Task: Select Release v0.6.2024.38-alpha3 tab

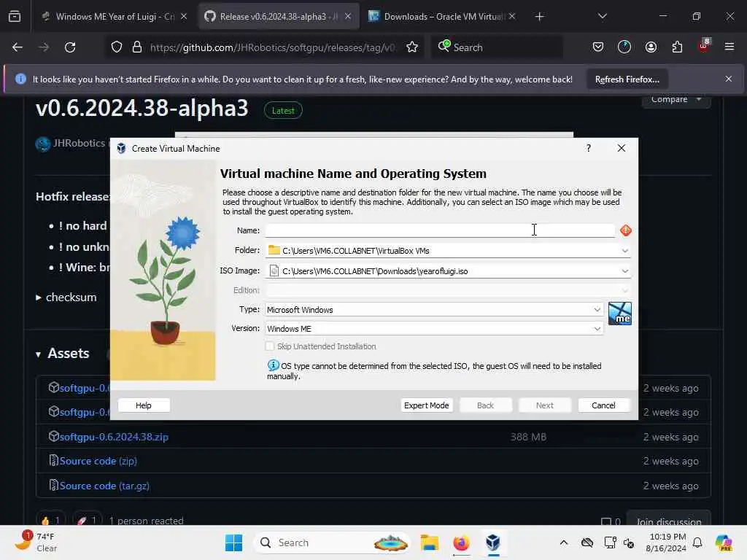Action: coord(279,17)
